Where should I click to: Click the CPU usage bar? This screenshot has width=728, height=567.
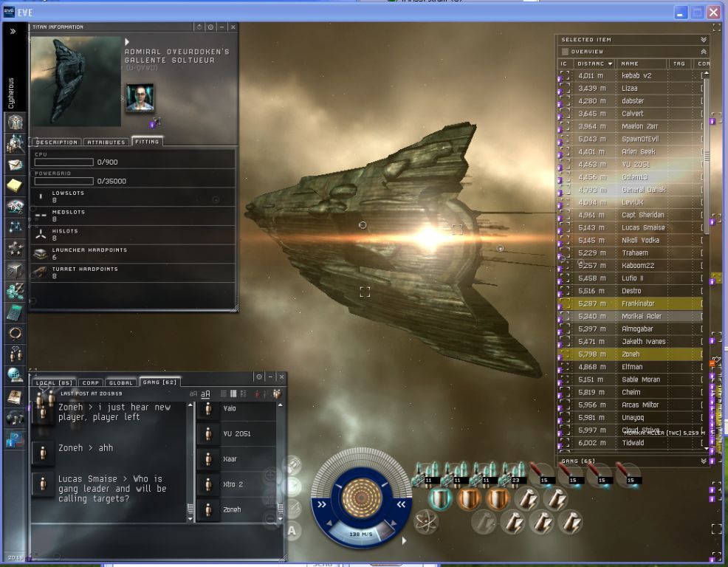[64, 162]
